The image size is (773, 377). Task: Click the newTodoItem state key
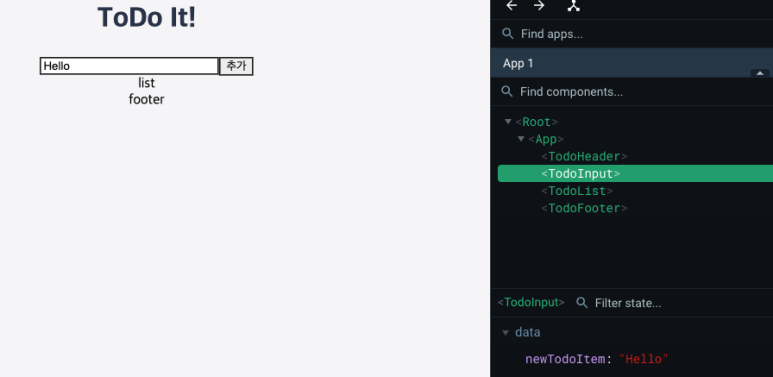(565, 359)
